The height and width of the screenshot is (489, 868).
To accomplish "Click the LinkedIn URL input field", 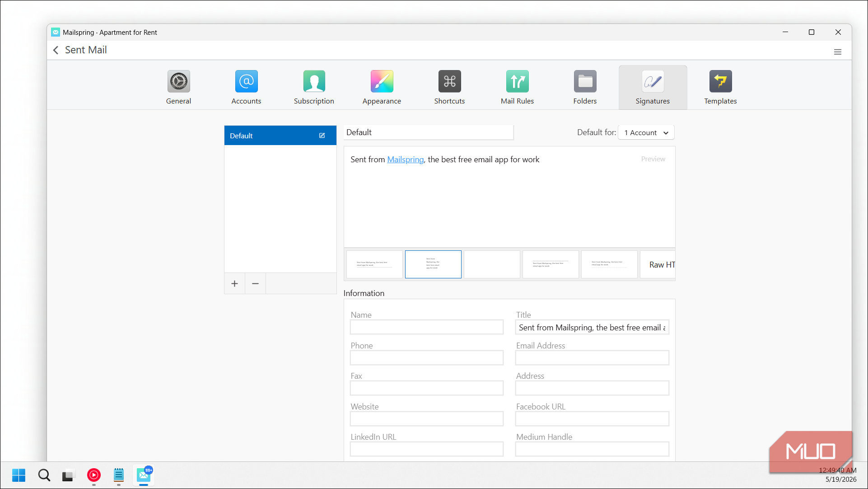I will pos(426,449).
